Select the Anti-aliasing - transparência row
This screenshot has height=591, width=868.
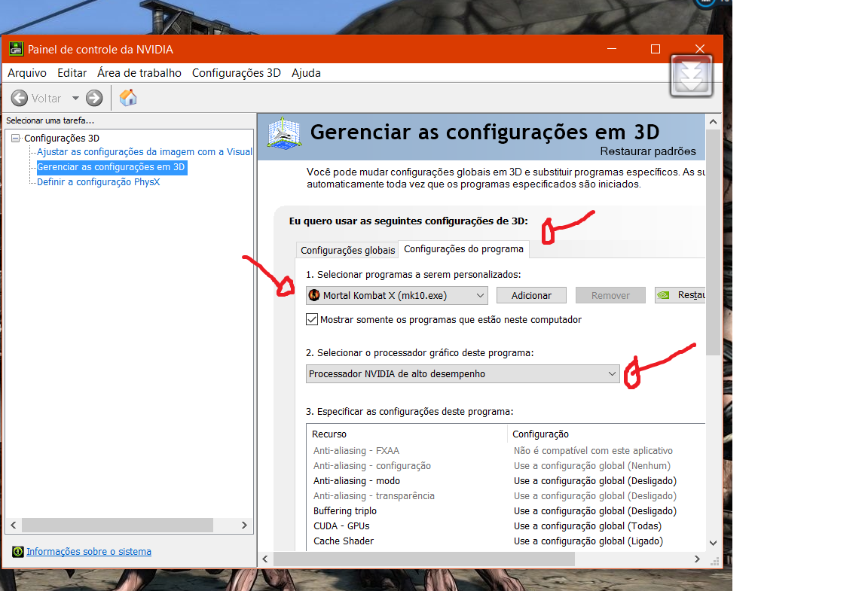[506, 496]
